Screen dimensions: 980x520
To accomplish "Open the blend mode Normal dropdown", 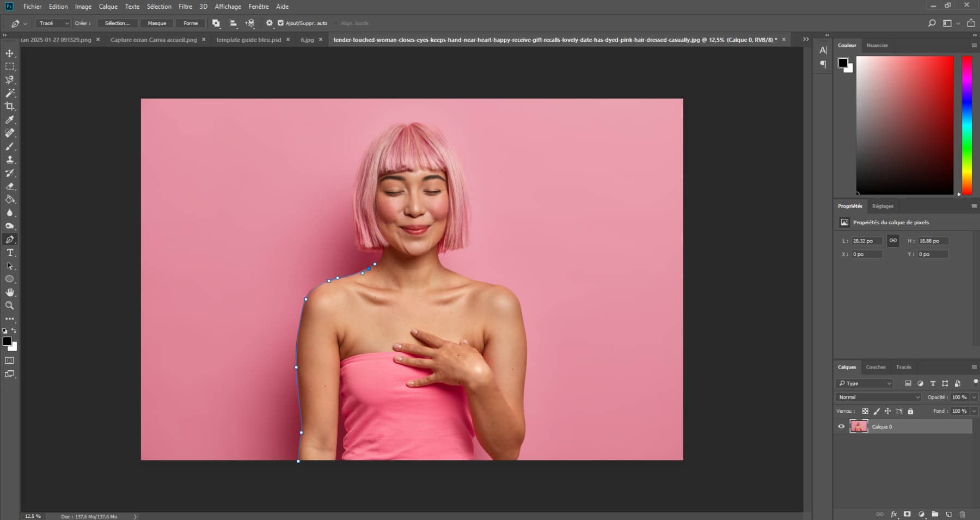I will pos(878,397).
